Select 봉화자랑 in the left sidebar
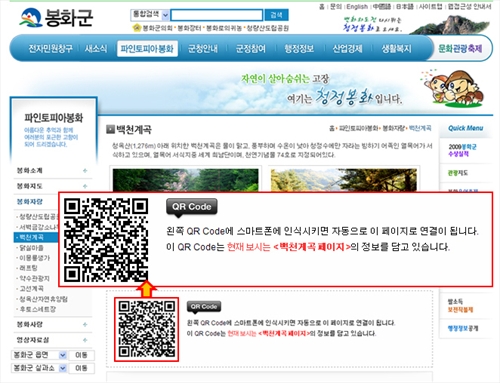Image resolution: width=500 pixels, height=383 pixels. tap(30, 202)
